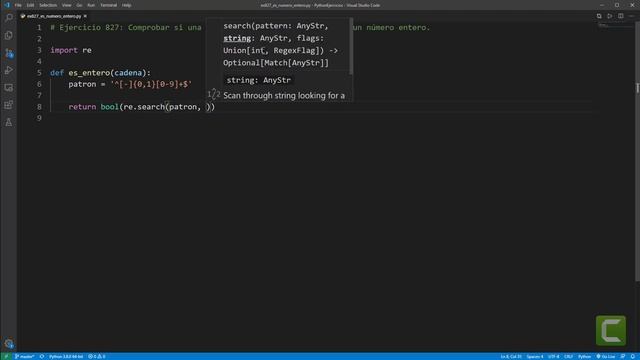Click the open changes icon in editor toolbar

pyautogui.click(x=599, y=16)
